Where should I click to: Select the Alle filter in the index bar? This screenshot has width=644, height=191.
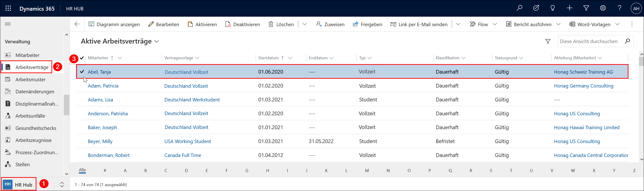click(x=82, y=170)
